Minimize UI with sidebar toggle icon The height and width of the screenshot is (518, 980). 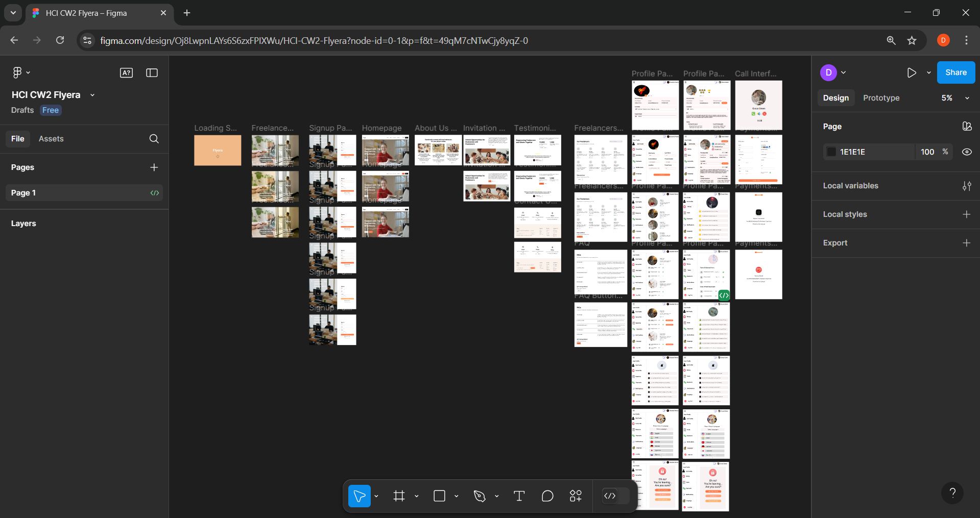tap(152, 73)
